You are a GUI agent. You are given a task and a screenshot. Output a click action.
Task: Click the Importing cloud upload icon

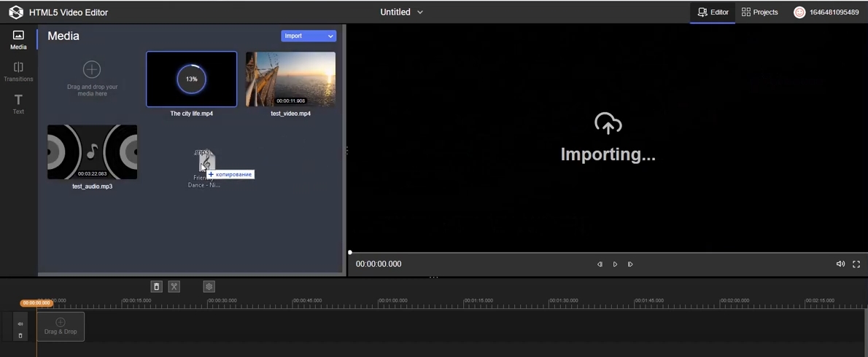coord(608,124)
